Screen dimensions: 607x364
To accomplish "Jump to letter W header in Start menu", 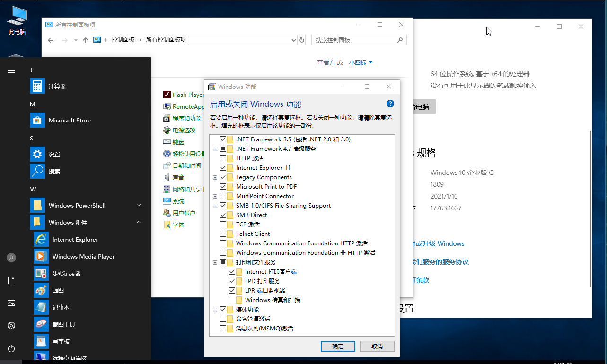I will (33, 189).
